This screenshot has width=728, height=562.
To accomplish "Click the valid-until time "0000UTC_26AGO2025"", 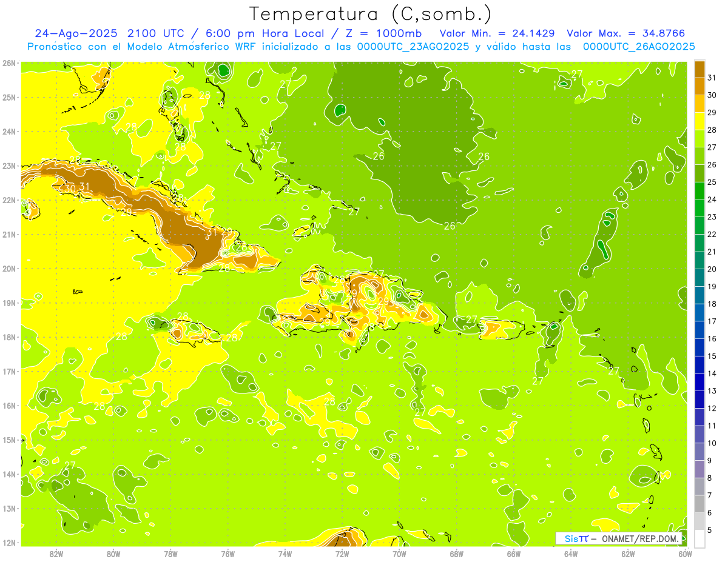I will click(x=639, y=46).
